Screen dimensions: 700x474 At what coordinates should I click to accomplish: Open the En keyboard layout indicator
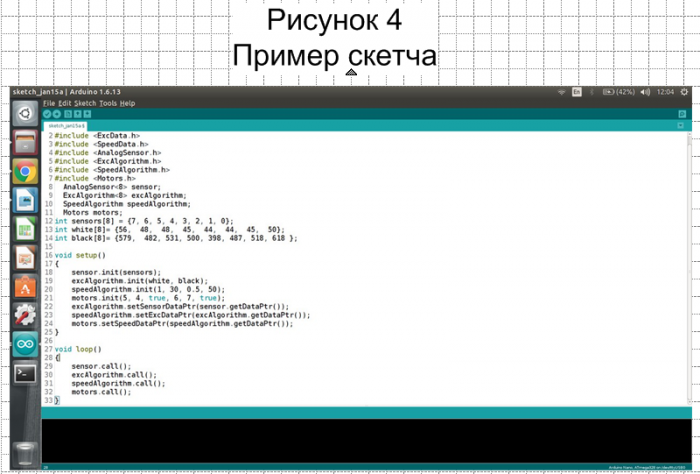point(577,92)
